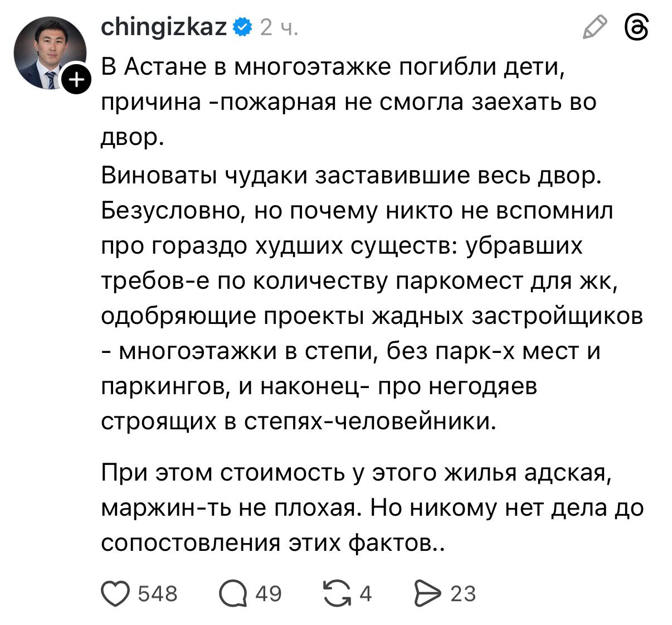Viewport: 672px width, 625px height.
Task: Open replies via the comment bubble icon
Action: tap(233, 593)
